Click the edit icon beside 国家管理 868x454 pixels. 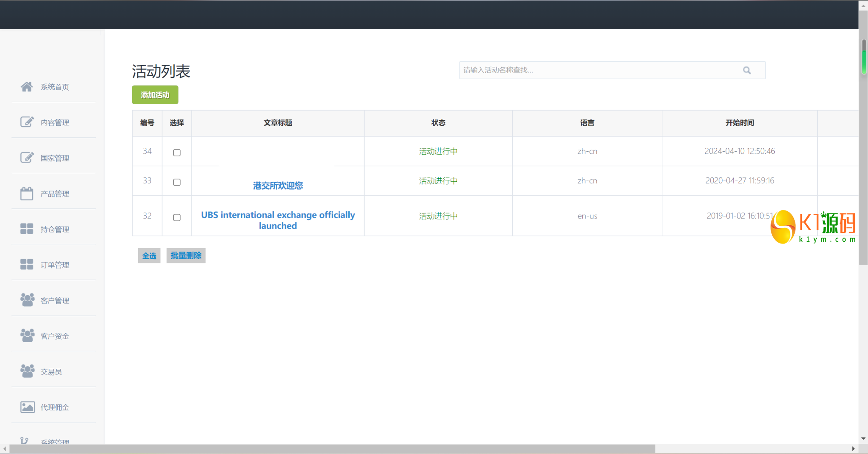point(27,158)
